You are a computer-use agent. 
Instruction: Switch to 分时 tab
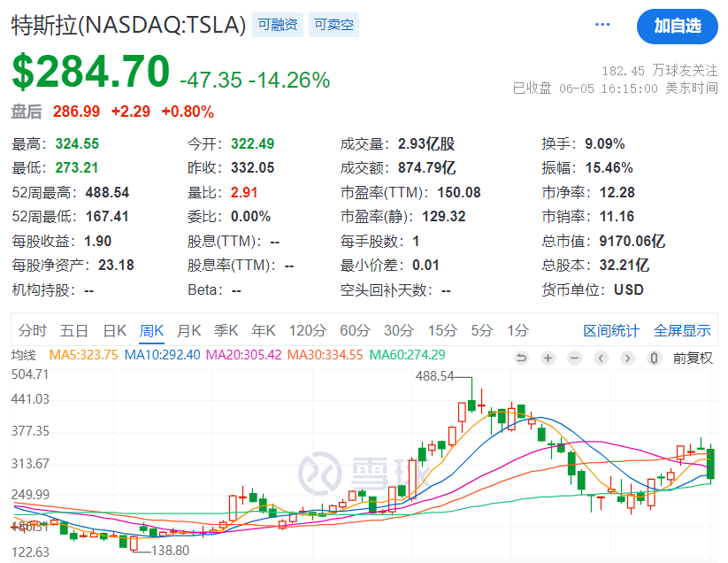pyautogui.click(x=33, y=331)
